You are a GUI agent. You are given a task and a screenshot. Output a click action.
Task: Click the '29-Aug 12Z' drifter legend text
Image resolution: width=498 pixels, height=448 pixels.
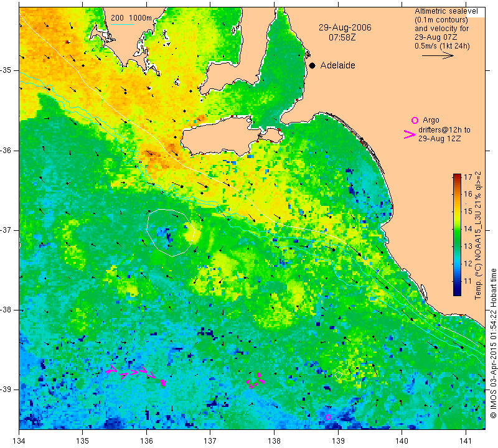coord(439,138)
